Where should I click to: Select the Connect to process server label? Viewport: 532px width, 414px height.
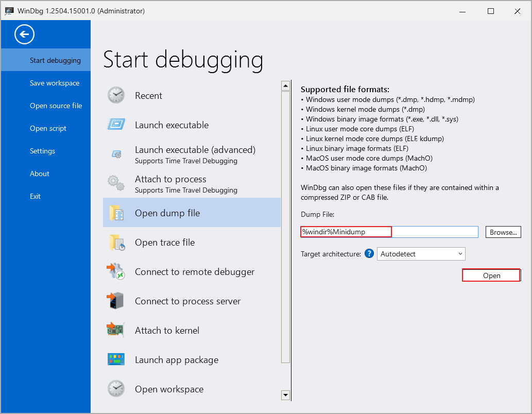(x=187, y=301)
